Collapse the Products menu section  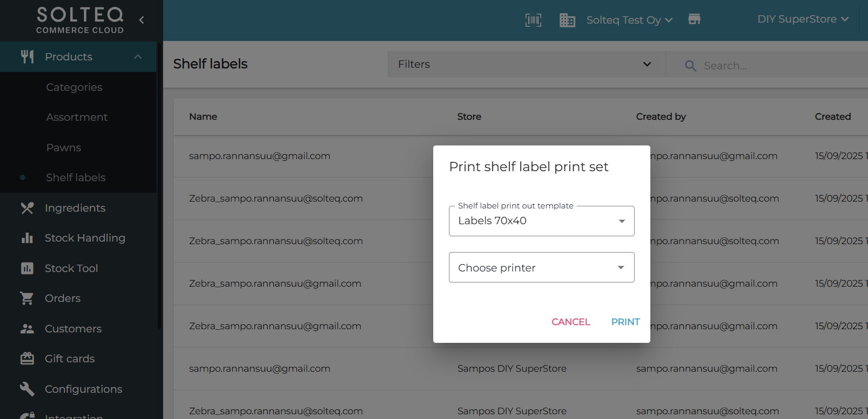pyautogui.click(x=138, y=57)
